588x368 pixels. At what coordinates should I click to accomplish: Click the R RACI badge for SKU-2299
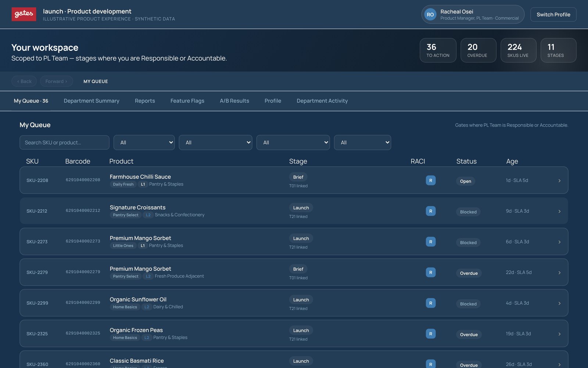pos(431,303)
